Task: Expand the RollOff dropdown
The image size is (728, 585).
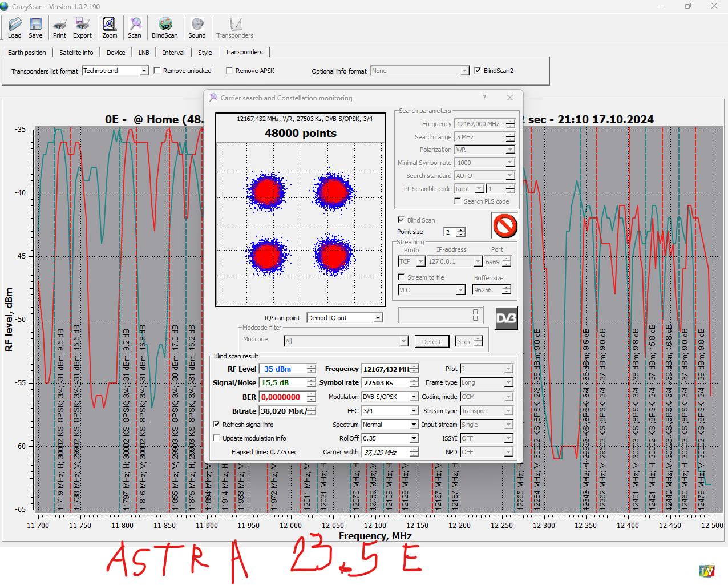Action: [x=414, y=438]
